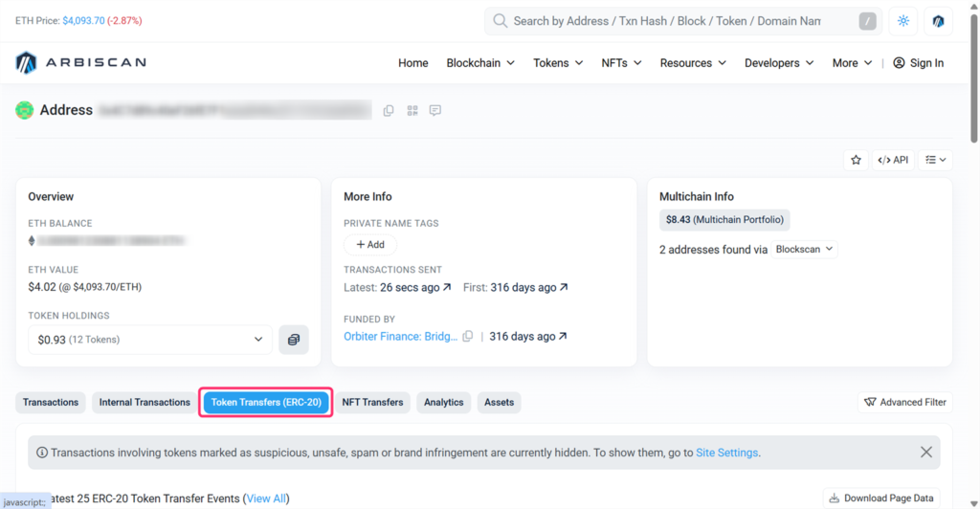Copy the Orbiter Finance funder address
Screen dimensions: 980x509
pos(468,337)
